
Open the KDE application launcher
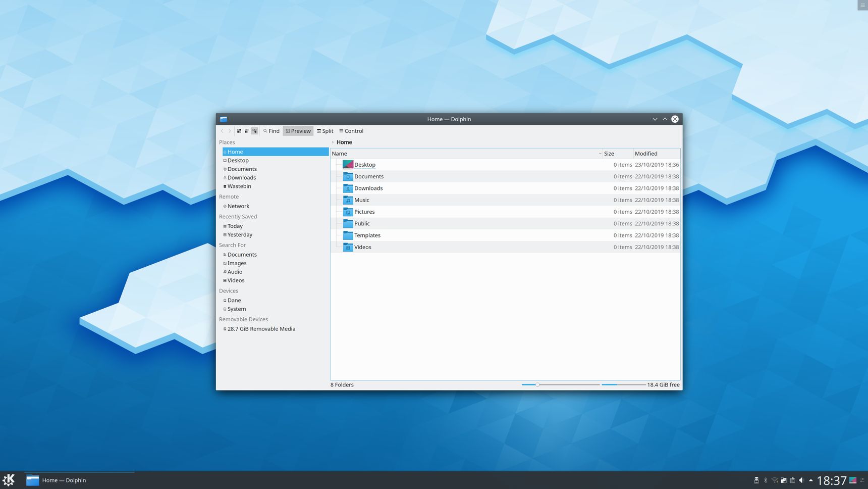pos(9,480)
